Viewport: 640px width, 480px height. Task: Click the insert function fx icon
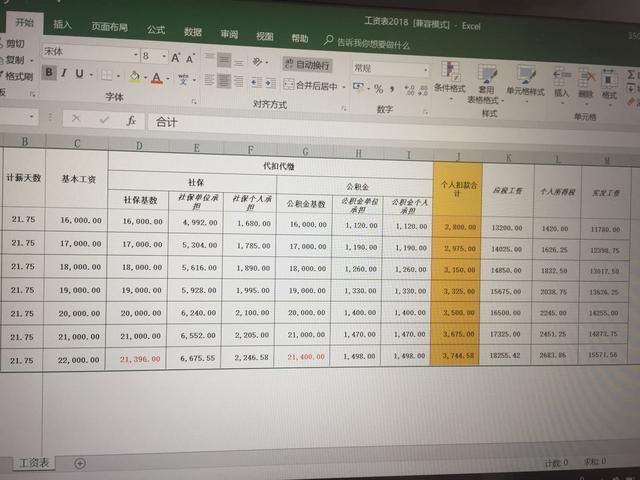[x=131, y=120]
